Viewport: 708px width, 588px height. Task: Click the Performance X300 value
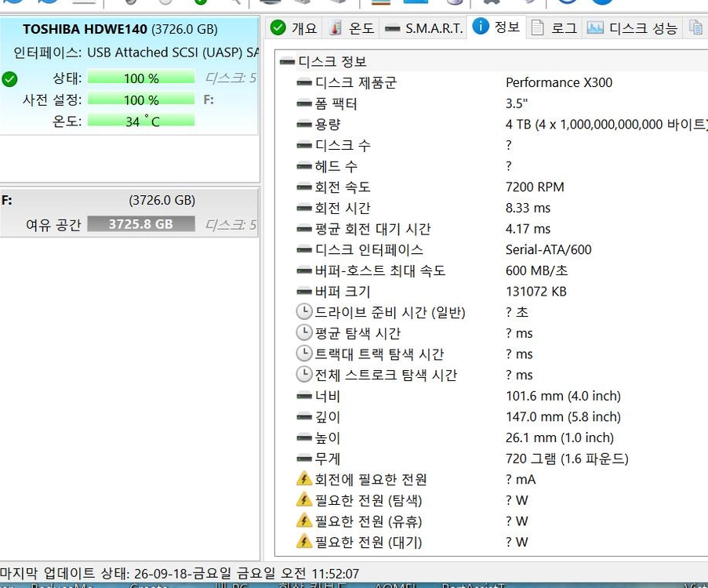click(x=559, y=82)
